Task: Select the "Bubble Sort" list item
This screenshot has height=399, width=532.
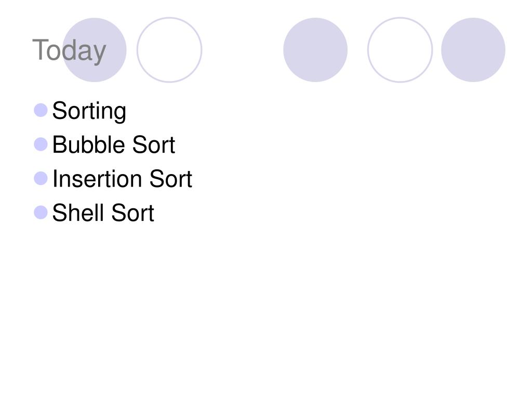Action: 114,144
